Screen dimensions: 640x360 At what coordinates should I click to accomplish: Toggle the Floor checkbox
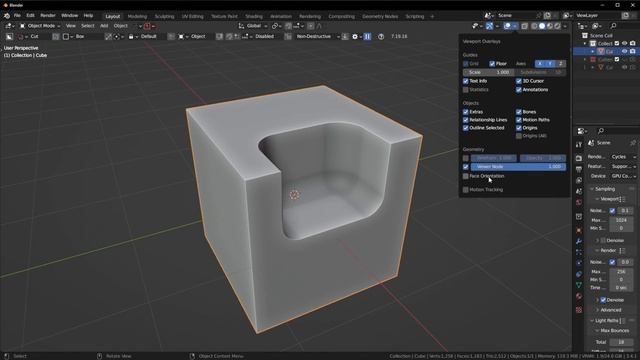pos(492,64)
